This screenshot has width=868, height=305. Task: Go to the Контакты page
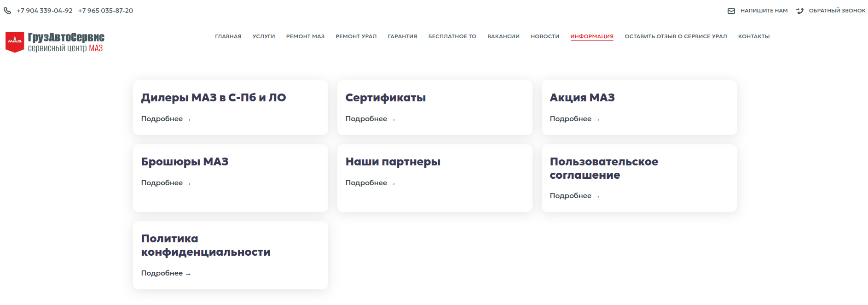tap(754, 36)
